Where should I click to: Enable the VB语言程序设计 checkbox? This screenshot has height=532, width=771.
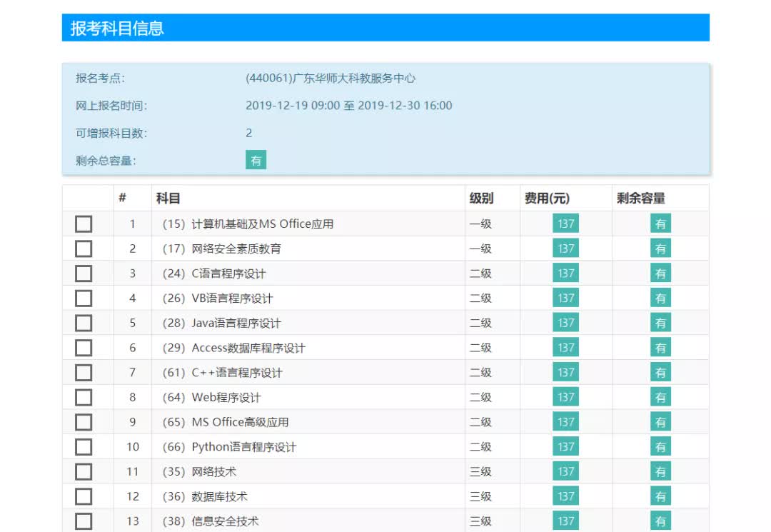[84, 298]
